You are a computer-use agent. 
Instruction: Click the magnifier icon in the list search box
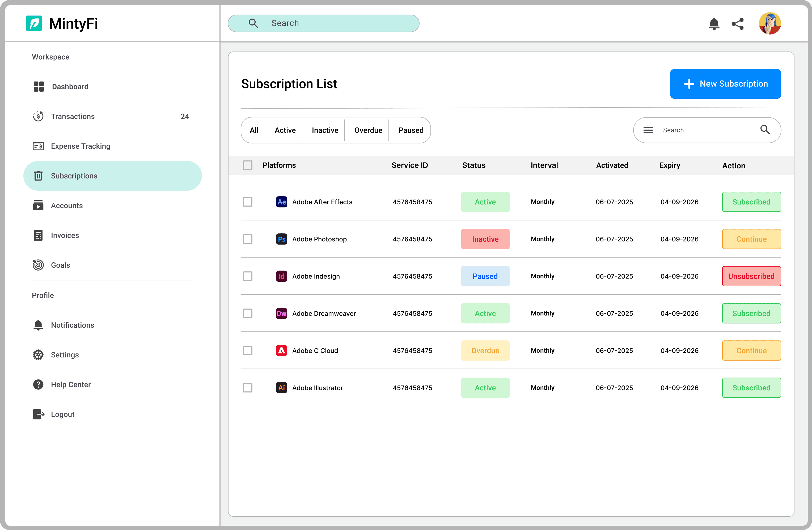tap(765, 130)
